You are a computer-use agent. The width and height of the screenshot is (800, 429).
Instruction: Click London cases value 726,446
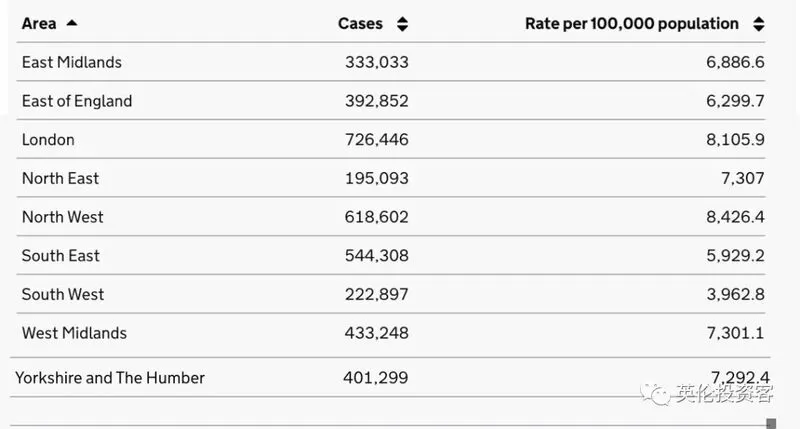pos(377,139)
